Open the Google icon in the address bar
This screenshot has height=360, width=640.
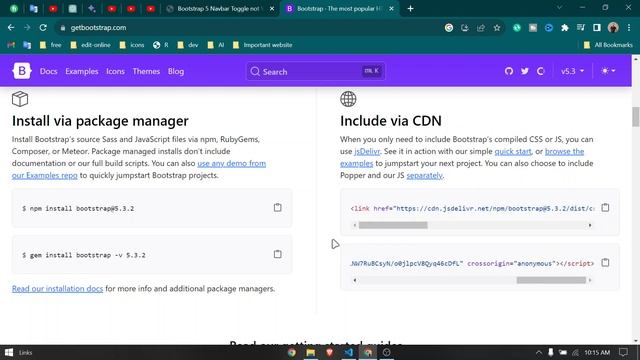(x=449, y=28)
